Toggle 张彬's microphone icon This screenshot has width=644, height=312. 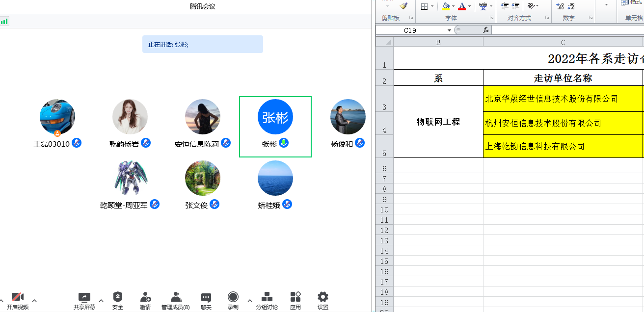pyautogui.click(x=284, y=143)
